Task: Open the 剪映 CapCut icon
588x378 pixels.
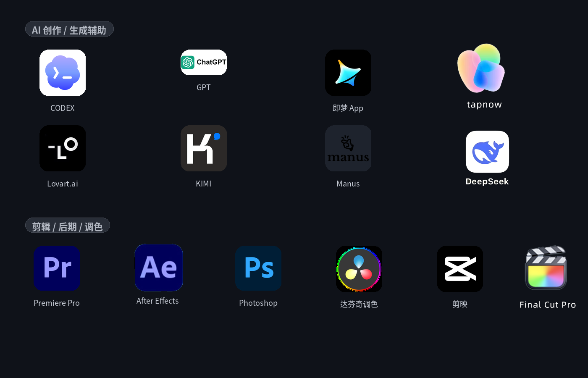Action: (460, 269)
